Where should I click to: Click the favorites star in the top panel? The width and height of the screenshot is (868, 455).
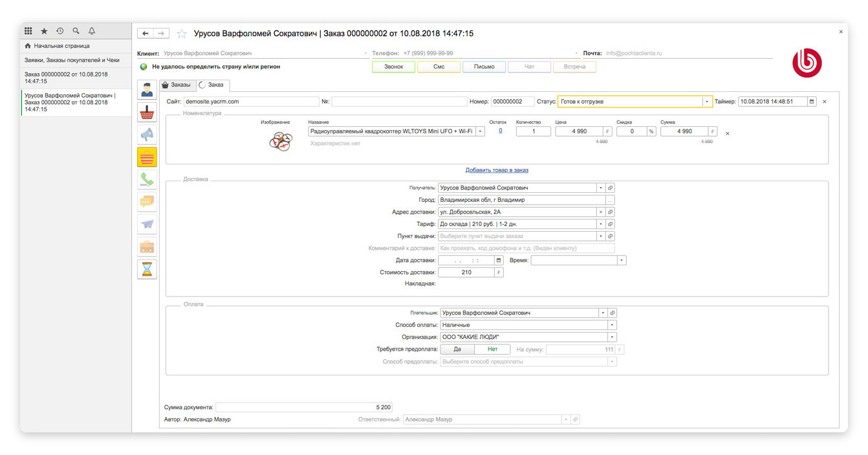(44, 31)
